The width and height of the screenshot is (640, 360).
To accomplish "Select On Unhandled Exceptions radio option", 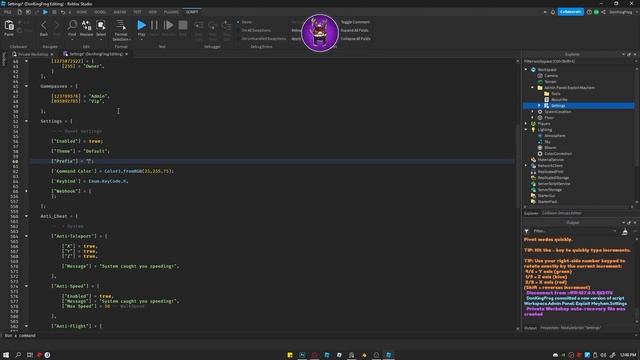I will click(238, 39).
